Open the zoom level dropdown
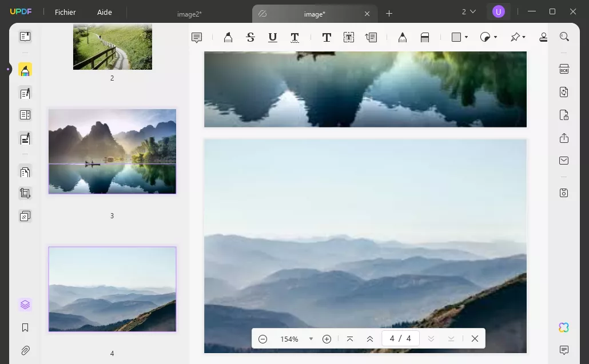 point(311,338)
